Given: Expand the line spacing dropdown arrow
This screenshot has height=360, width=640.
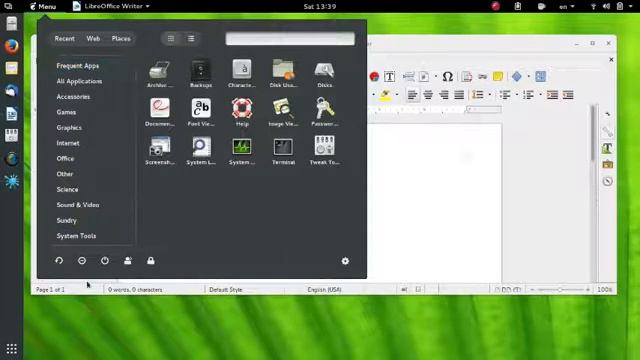Looking at the screenshot, I should coord(489,95).
